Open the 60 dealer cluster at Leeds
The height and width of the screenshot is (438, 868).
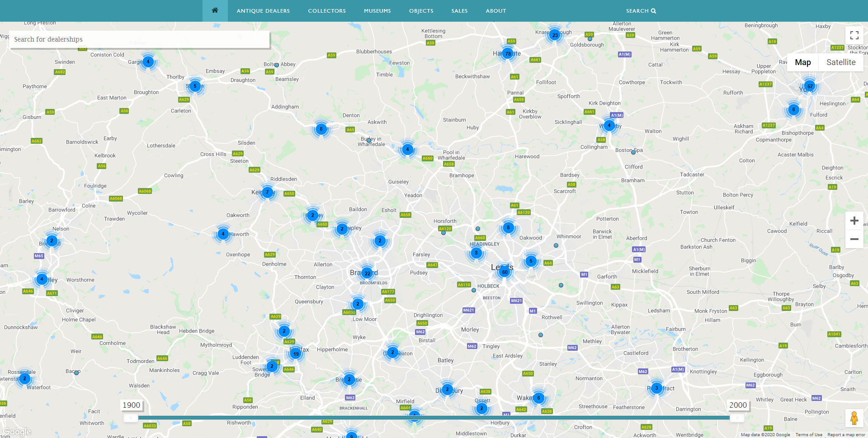505,272
